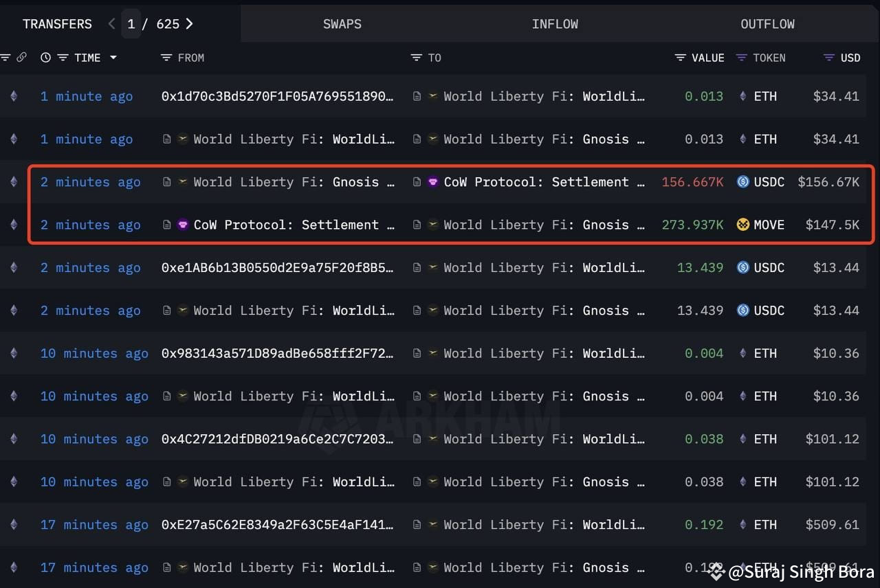Screen dimensions: 880x588
Task: Open the filter icon next to FROM
Action: [x=166, y=58]
